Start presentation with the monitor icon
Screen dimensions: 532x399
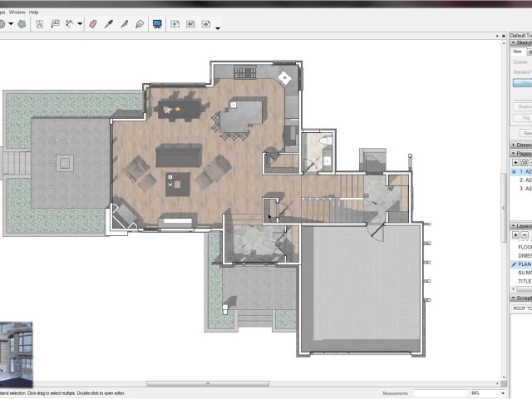click(x=157, y=24)
